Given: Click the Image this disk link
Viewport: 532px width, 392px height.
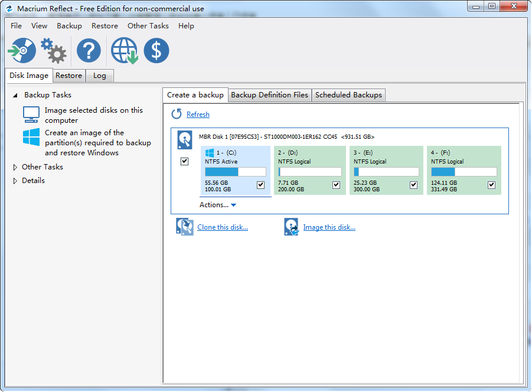Looking at the screenshot, I should [x=329, y=227].
